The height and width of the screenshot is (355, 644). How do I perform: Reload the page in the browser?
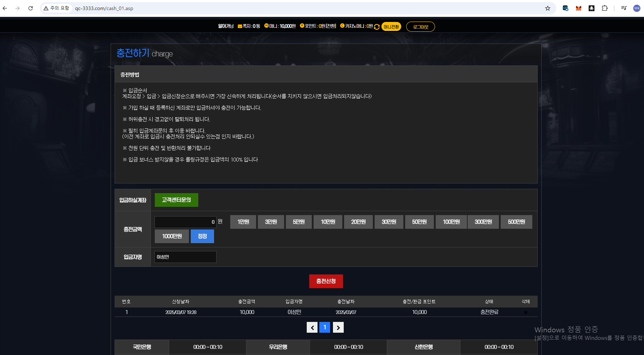[x=31, y=8]
